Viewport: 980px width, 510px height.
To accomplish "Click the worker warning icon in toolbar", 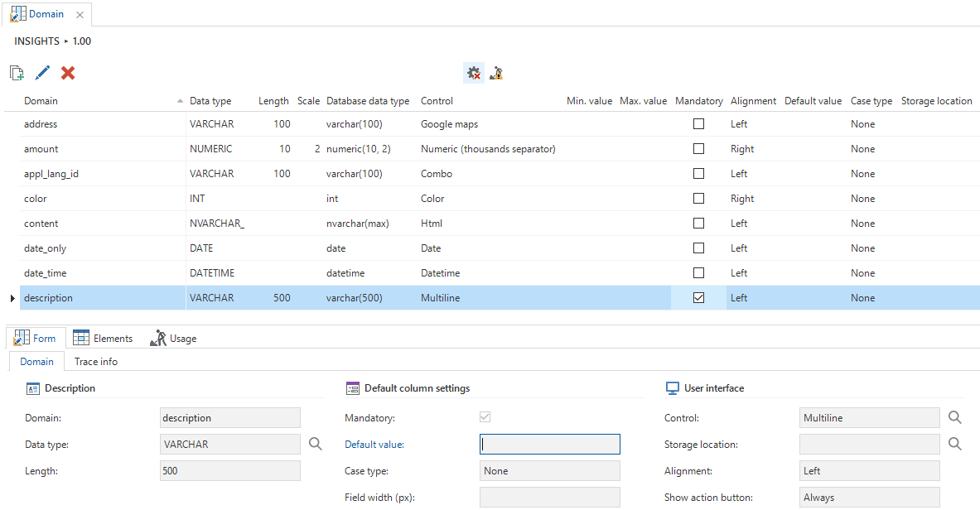I will pos(496,73).
